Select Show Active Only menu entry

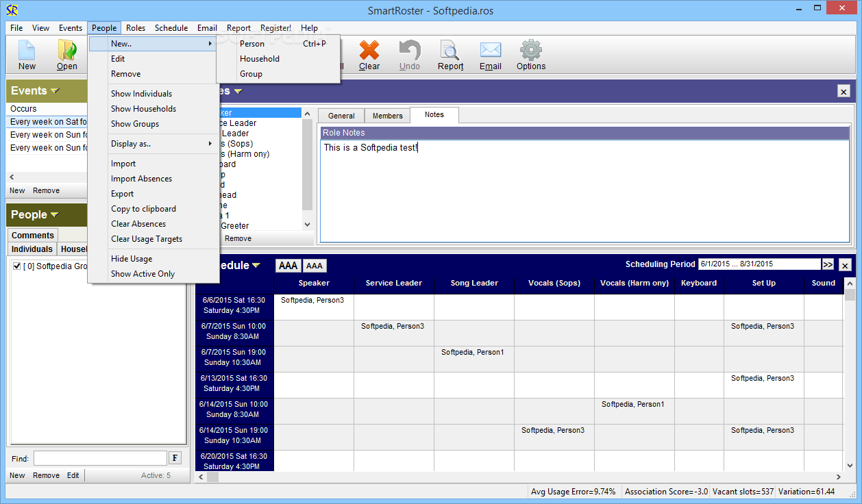[x=153, y=273]
